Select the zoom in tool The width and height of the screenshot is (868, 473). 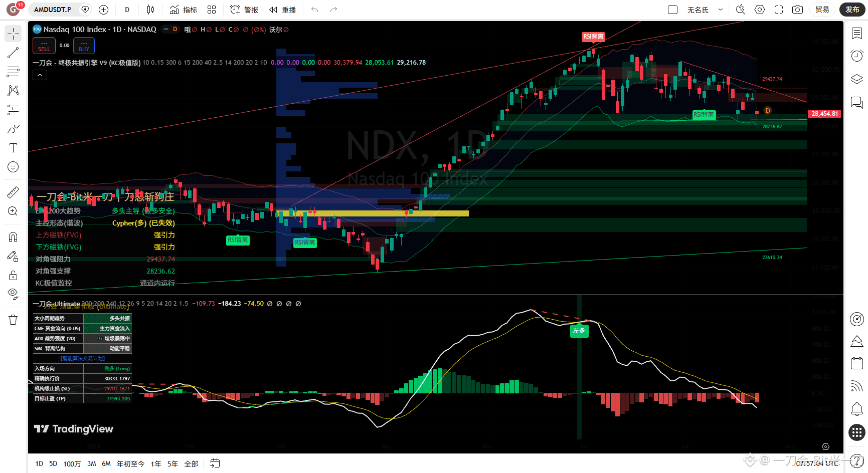click(13, 211)
